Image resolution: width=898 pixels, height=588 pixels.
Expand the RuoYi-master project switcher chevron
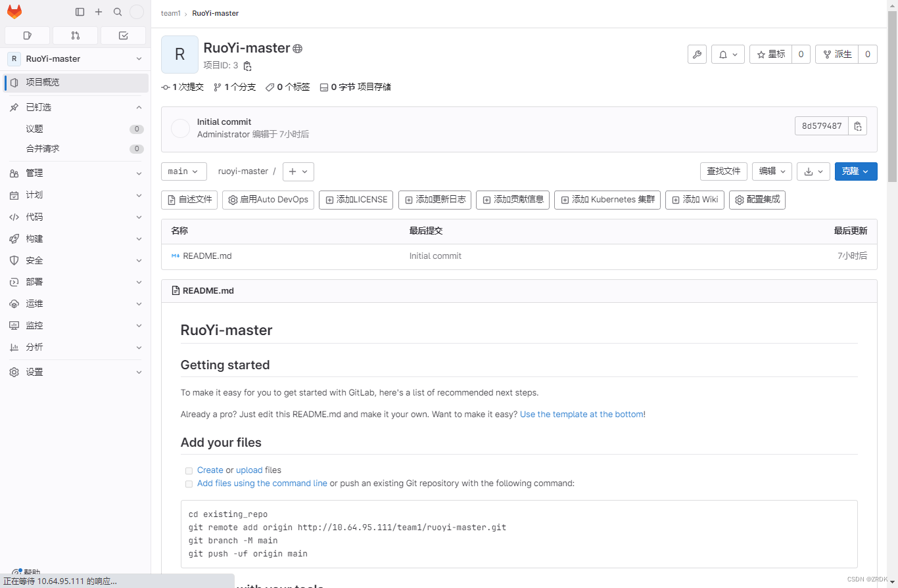click(139, 58)
